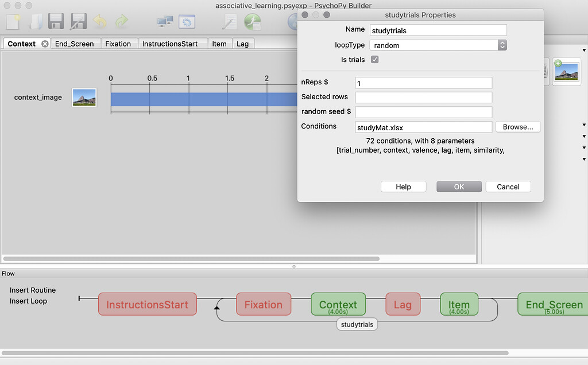Save the current experiment
588x365 pixels.
pos(55,21)
